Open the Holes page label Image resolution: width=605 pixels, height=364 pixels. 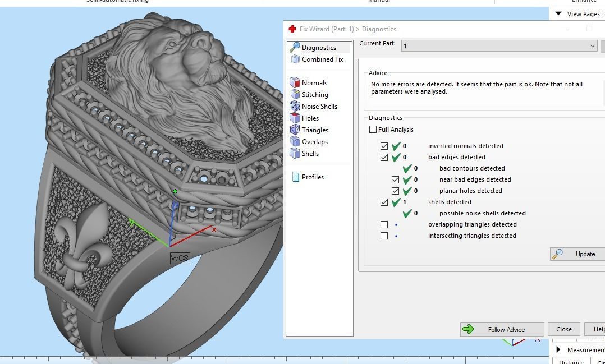click(x=310, y=118)
